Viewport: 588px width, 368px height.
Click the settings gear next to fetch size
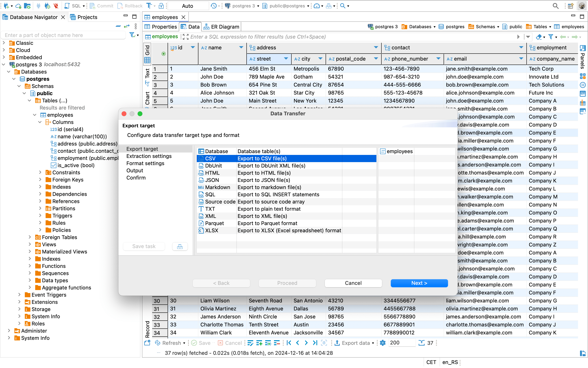tap(383, 343)
